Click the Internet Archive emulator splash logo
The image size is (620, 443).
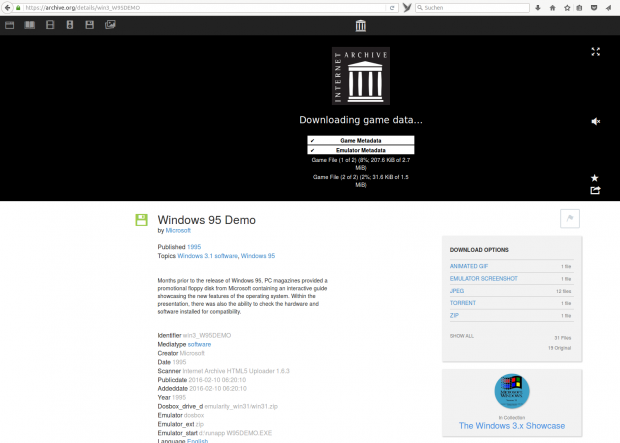[x=361, y=76]
